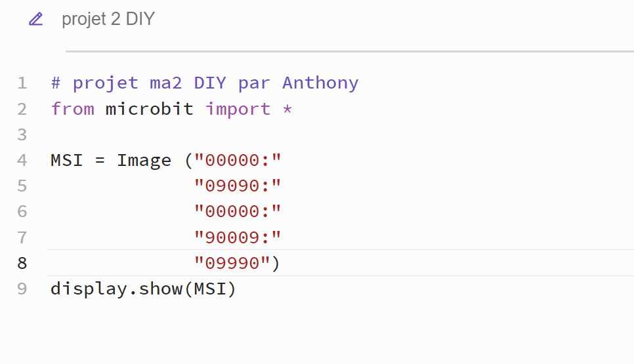Click the project title 'projet 2 DIY'
Viewport: 634px width, 364px height.
108,19
